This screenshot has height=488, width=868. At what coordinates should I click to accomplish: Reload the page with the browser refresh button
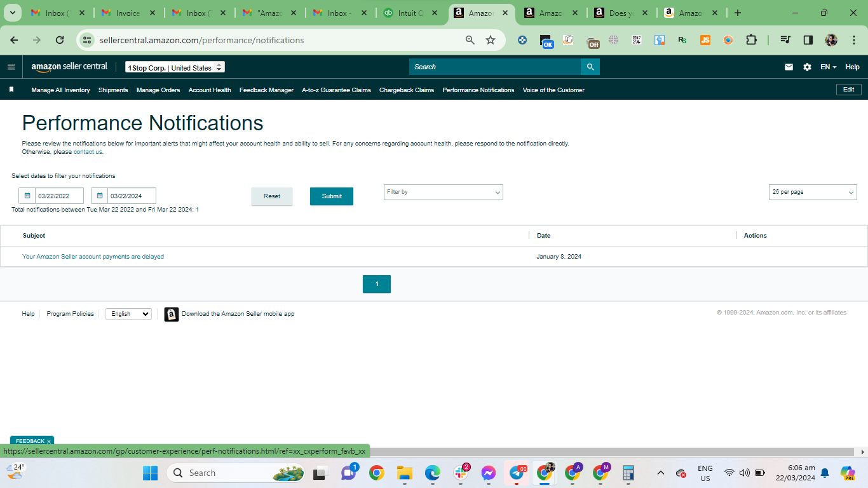tap(60, 40)
